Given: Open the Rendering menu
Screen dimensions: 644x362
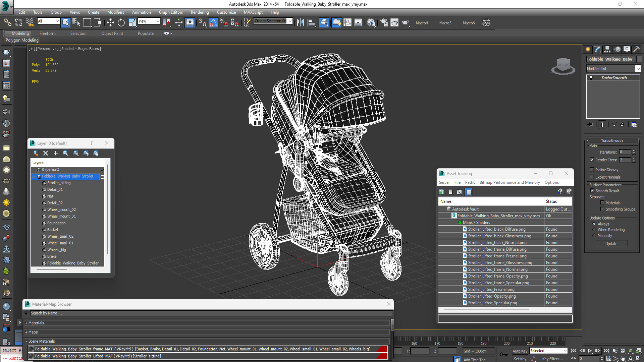Looking at the screenshot, I should 200,12.
